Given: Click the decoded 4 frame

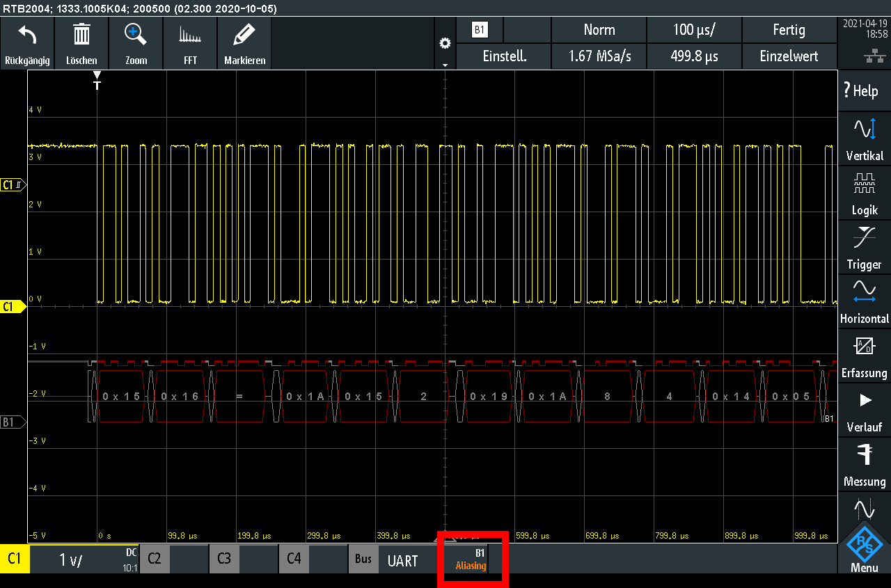Looking at the screenshot, I should click(669, 396).
